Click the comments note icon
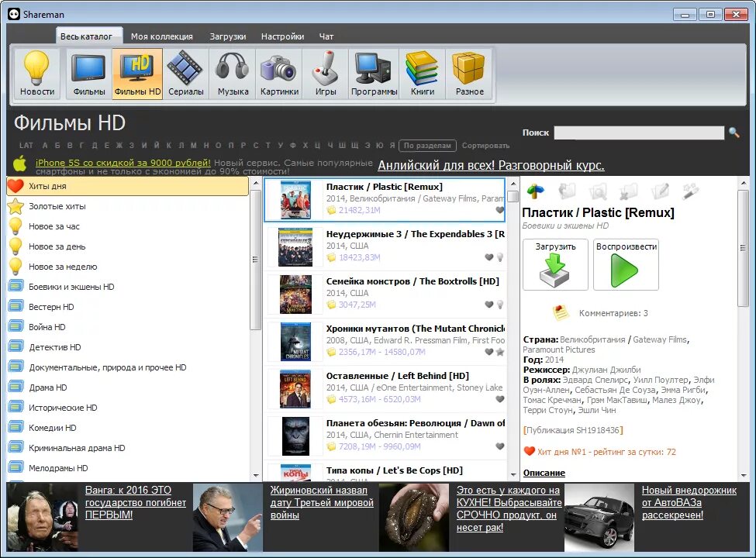Viewport: 756px width, 558px height. pos(561,313)
